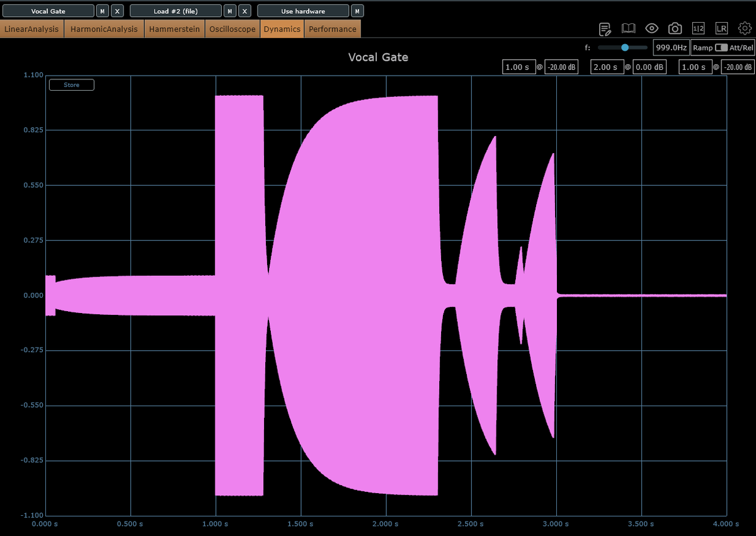Adjust the frequency f: slider

(x=622, y=47)
